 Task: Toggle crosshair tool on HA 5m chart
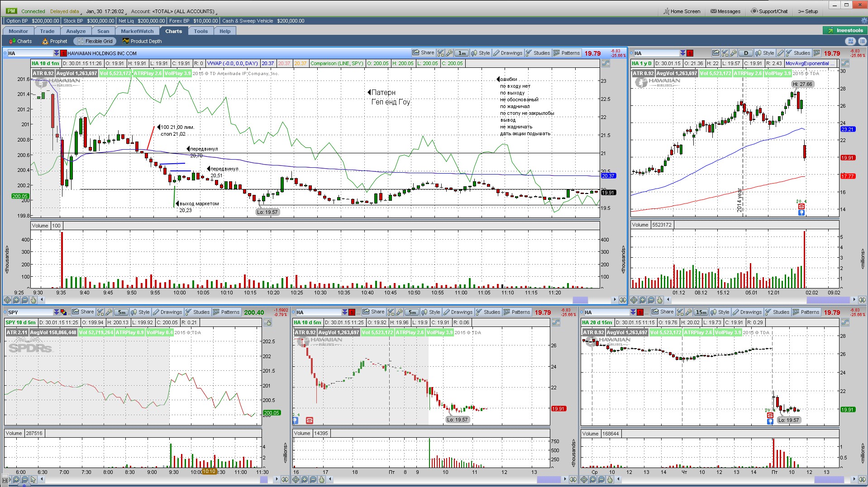coord(296,479)
